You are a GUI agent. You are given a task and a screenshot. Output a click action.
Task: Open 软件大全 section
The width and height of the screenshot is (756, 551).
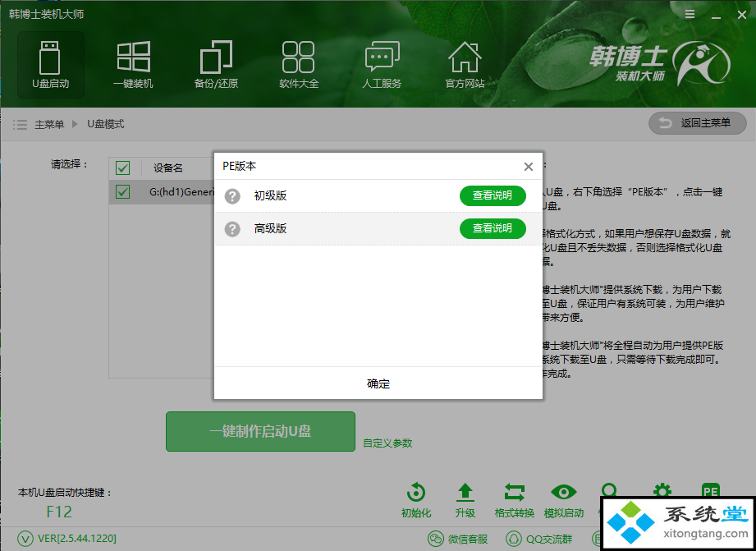coord(299,65)
